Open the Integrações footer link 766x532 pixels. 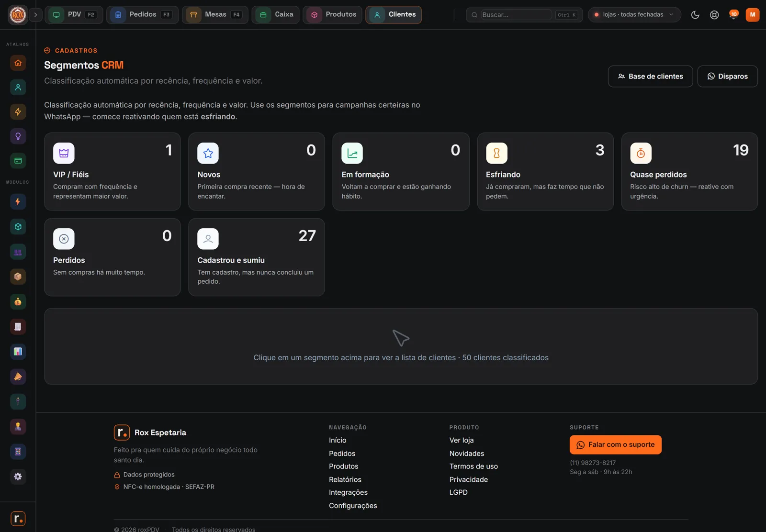click(348, 493)
